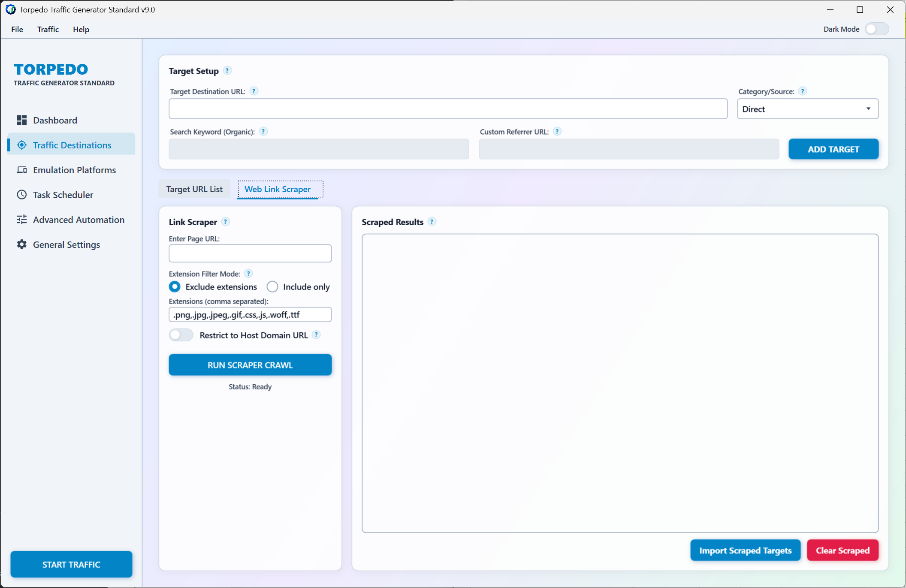Click the Emulation Platforms devices icon
This screenshot has height=588, width=906.
point(21,170)
